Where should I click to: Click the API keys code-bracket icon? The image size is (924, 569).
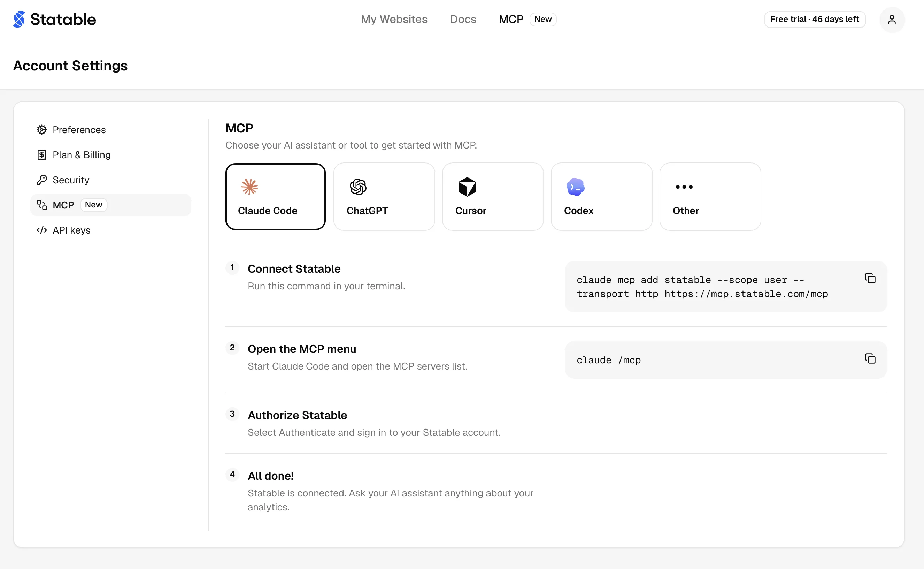(42, 230)
